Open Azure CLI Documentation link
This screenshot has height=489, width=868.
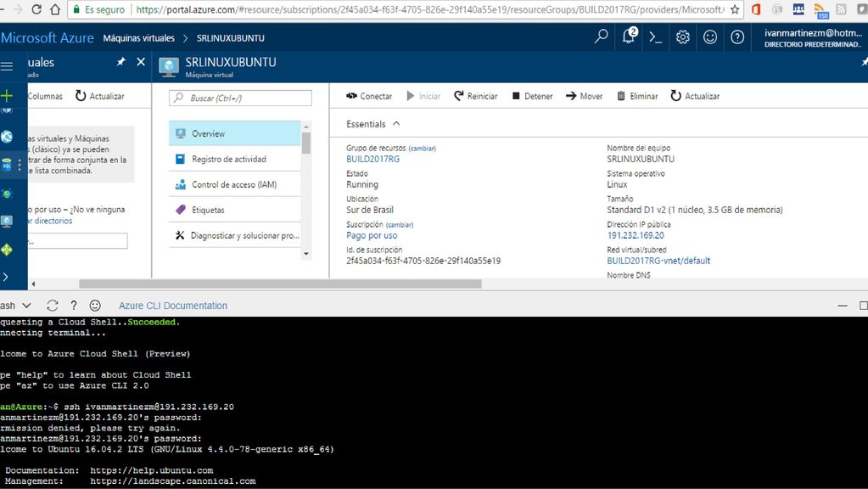(173, 306)
